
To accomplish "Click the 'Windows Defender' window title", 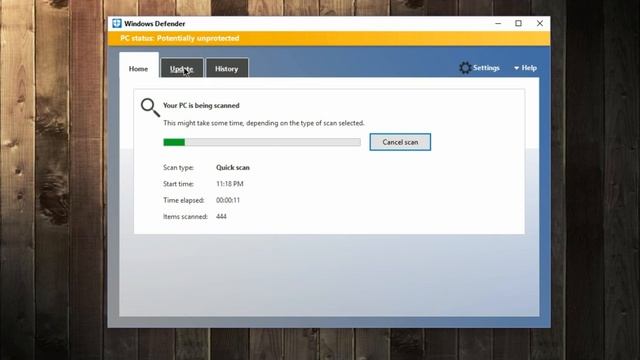I will 155,24.
